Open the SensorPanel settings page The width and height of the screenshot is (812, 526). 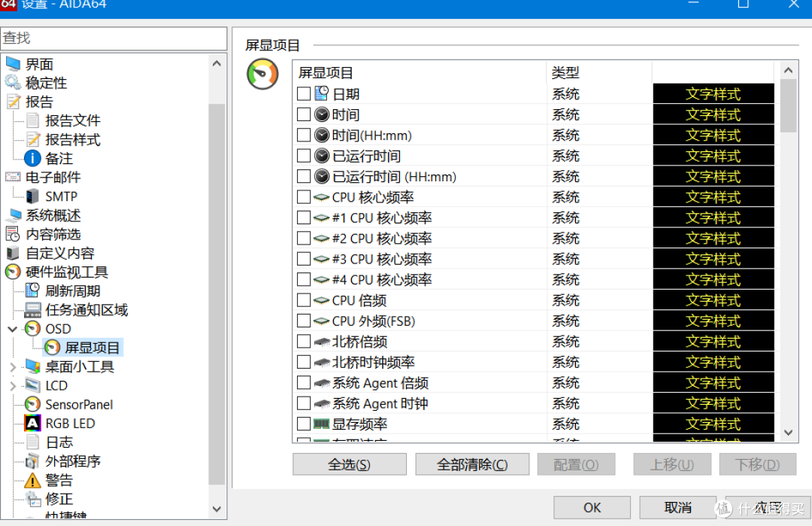click(x=79, y=404)
